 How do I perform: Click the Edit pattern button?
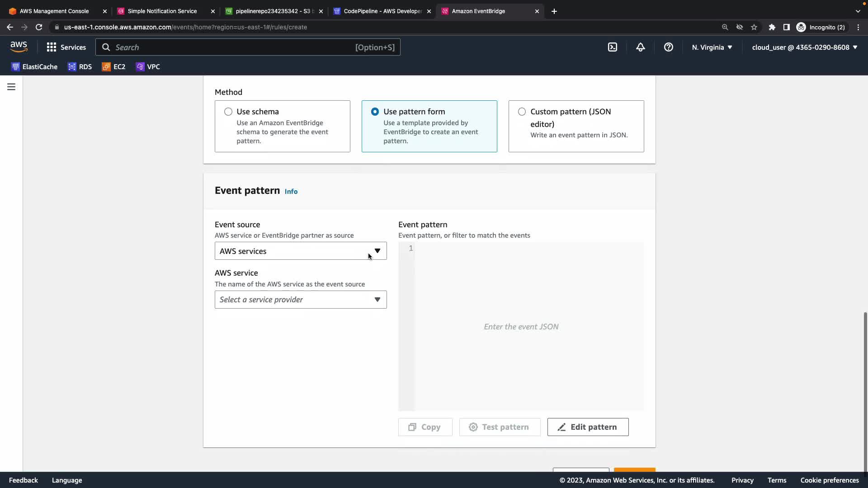(588, 427)
